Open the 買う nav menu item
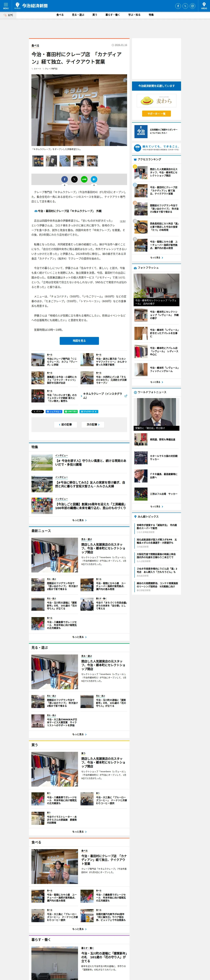 click(95, 15)
